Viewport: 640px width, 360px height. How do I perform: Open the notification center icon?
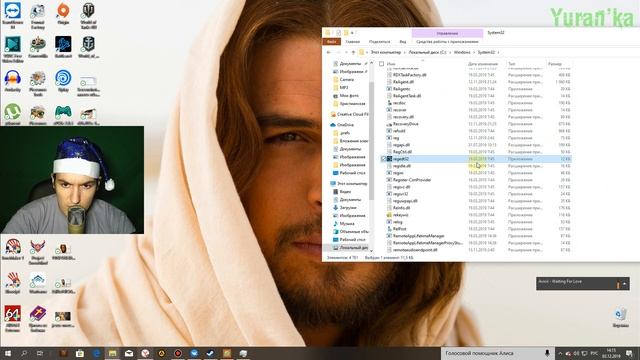tap(629, 353)
